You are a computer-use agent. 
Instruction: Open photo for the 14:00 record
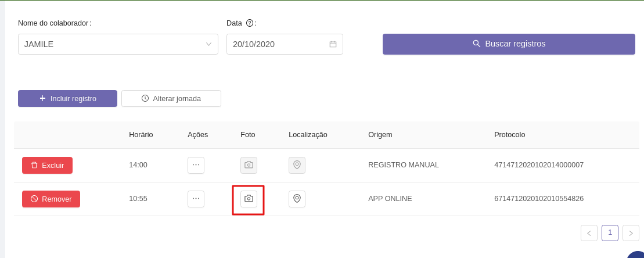[x=249, y=165]
